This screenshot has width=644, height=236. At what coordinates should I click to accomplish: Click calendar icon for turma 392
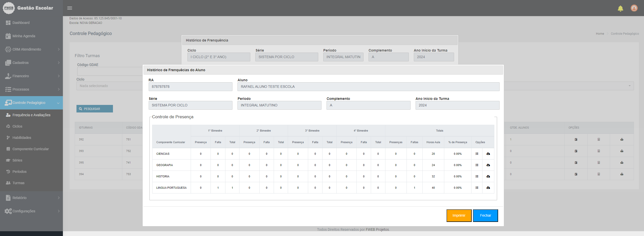coord(576,139)
